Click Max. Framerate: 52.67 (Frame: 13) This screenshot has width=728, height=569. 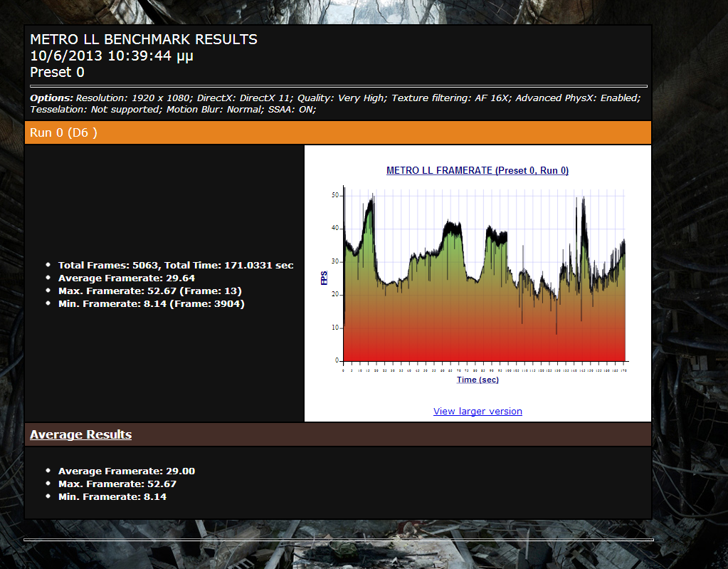[150, 291]
